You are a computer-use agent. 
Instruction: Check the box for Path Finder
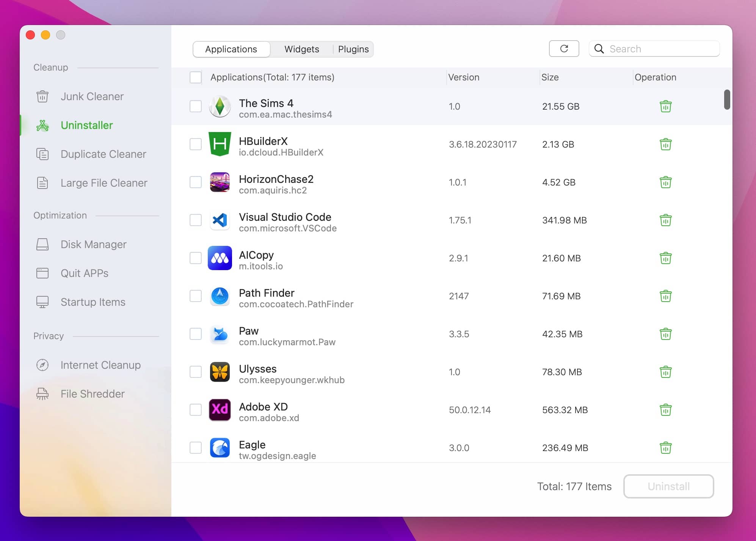(196, 296)
